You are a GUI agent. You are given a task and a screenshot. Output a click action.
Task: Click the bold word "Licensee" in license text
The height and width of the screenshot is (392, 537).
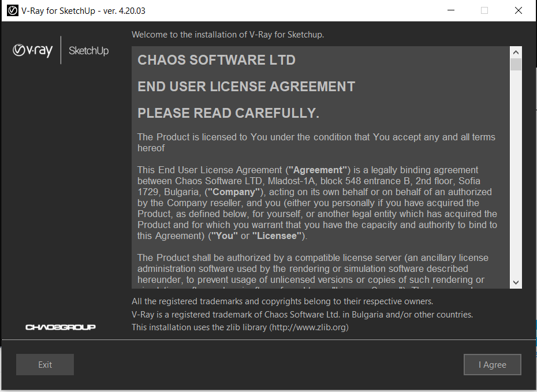277,236
